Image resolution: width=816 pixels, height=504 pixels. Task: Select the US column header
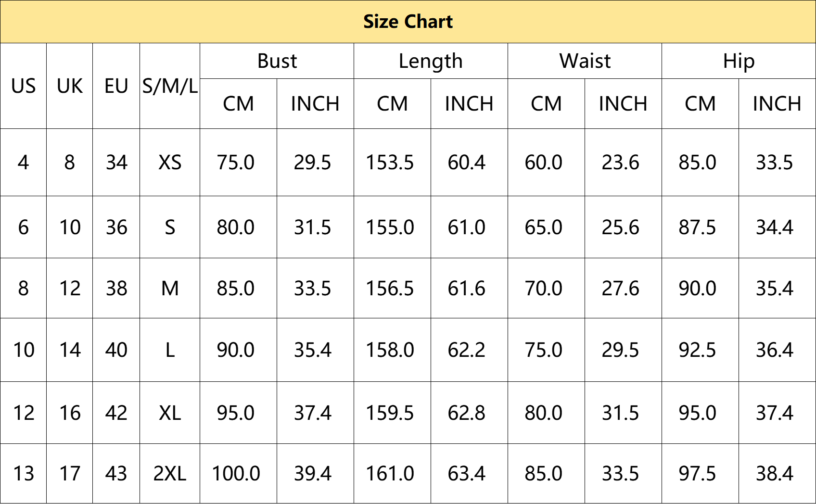(x=23, y=86)
